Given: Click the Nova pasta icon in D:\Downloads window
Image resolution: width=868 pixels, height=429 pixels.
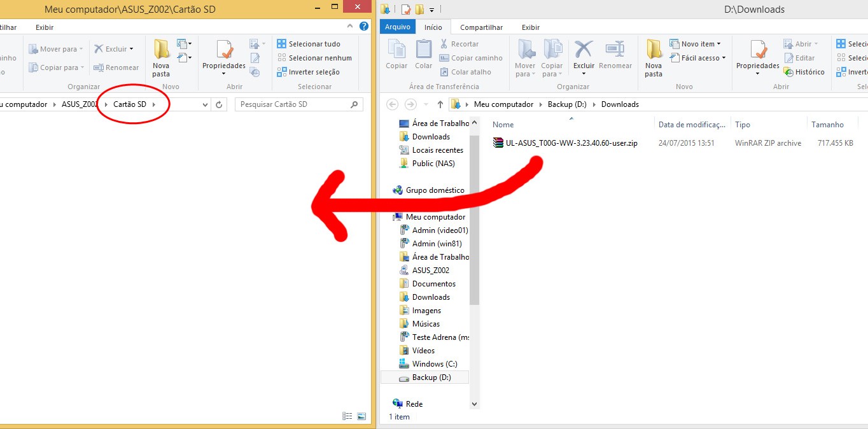Looking at the screenshot, I should point(654,51).
